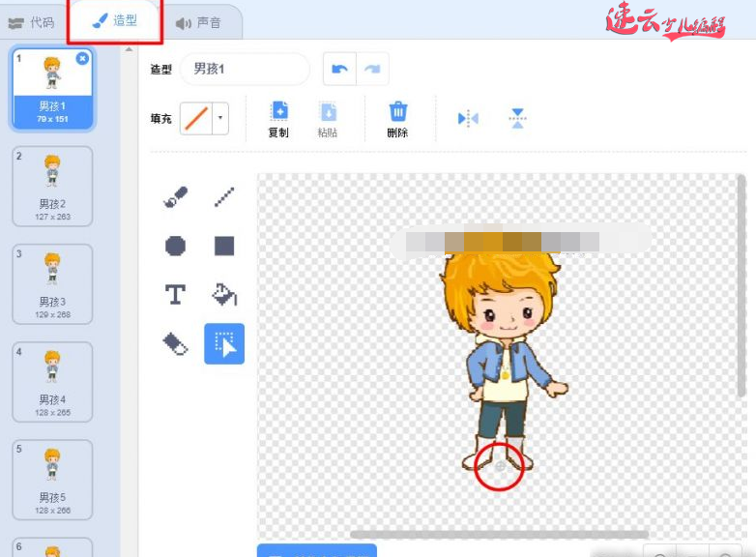Select costume thumbnail 男孩1

52,89
